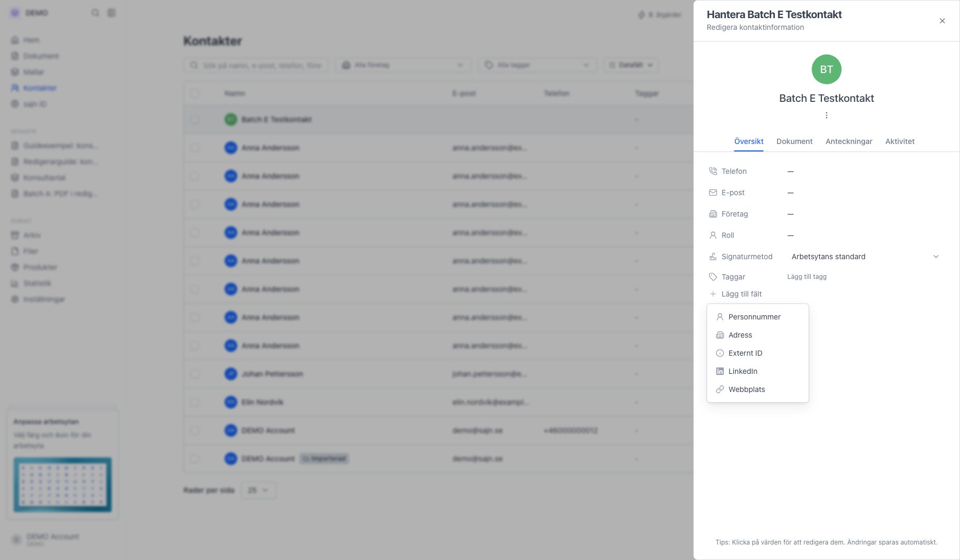960x560 pixels.
Task: Click the Signaturmetod signature icon
Action: [x=713, y=257]
